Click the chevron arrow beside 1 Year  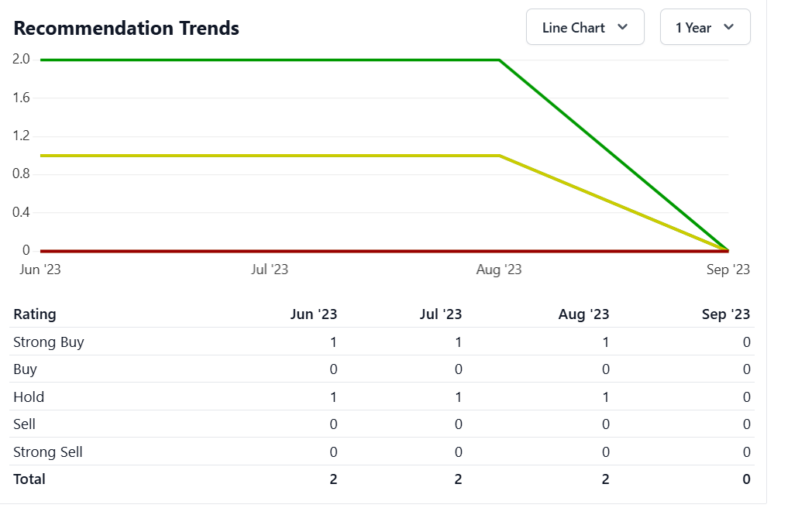728,27
